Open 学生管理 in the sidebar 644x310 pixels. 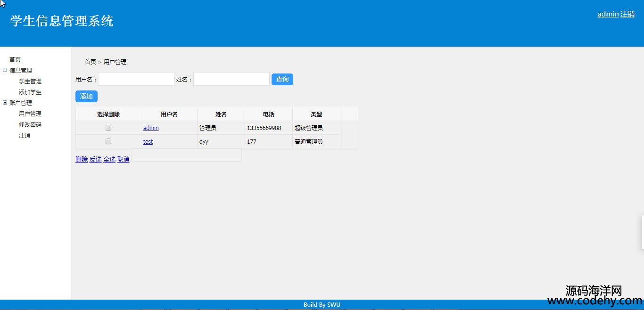[x=30, y=81]
